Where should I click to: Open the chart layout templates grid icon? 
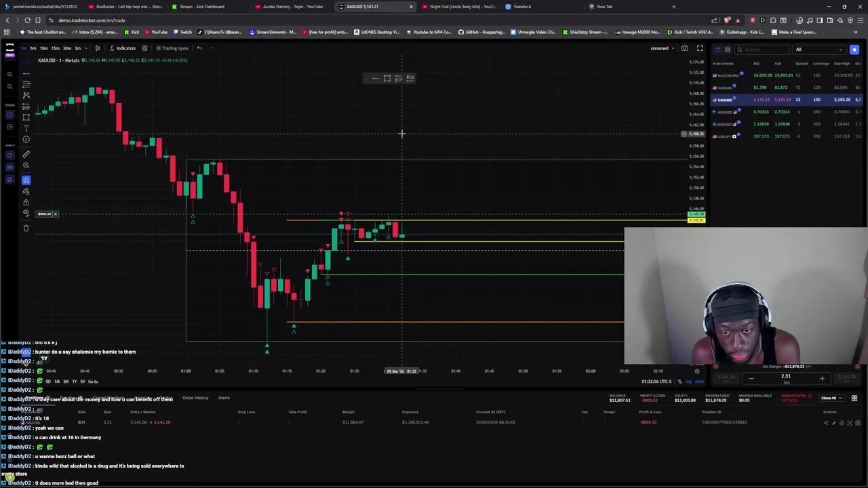click(144, 48)
